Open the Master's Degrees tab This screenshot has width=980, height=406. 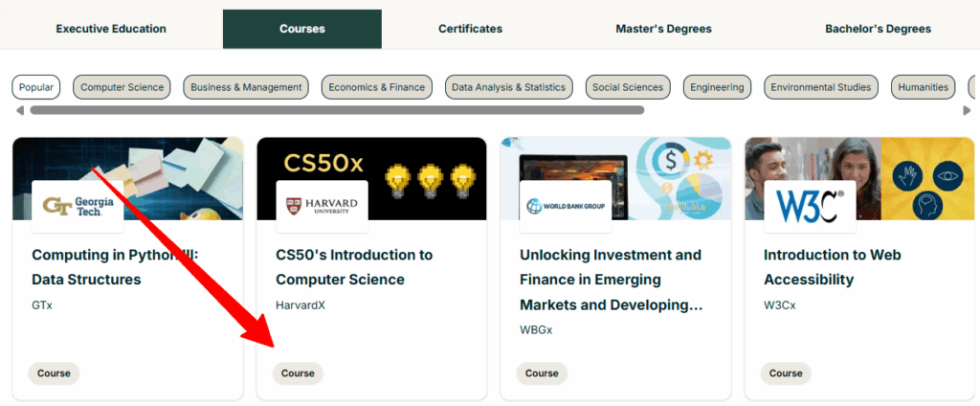tap(663, 29)
